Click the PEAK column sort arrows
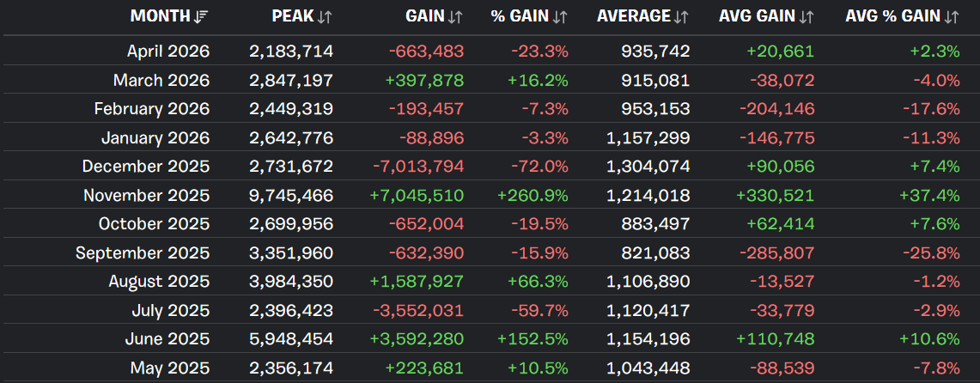Viewport: 980px width, 383px height. click(325, 17)
